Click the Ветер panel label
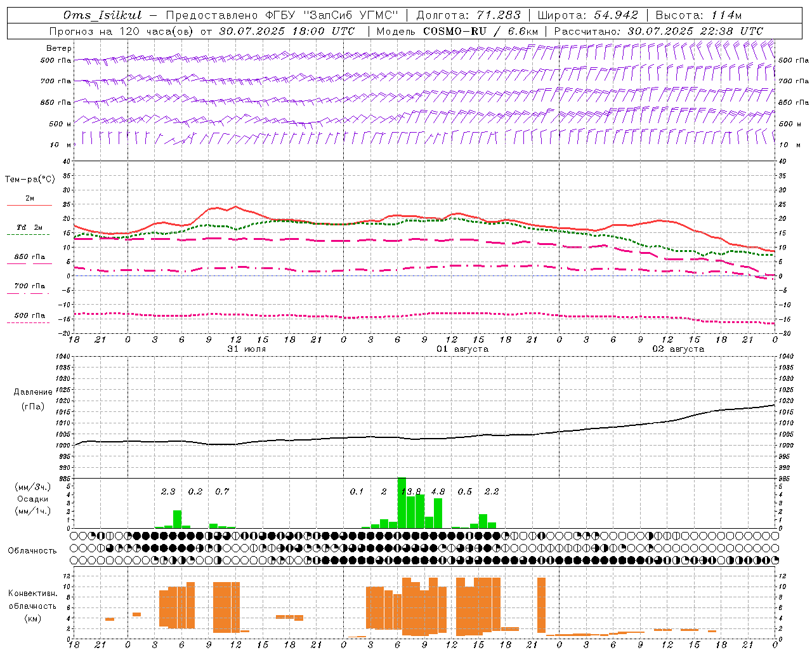812x650 pixels. [59, 48]
